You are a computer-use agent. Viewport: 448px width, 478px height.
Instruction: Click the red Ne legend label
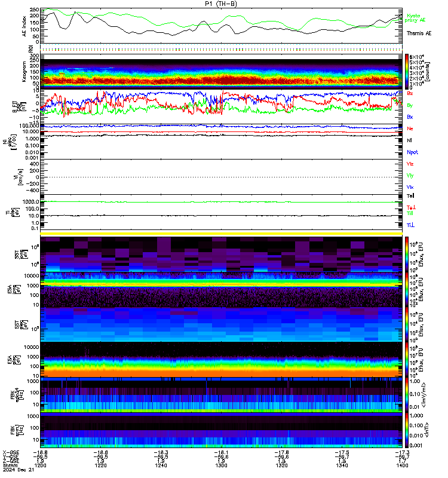(x=410, y=128)
